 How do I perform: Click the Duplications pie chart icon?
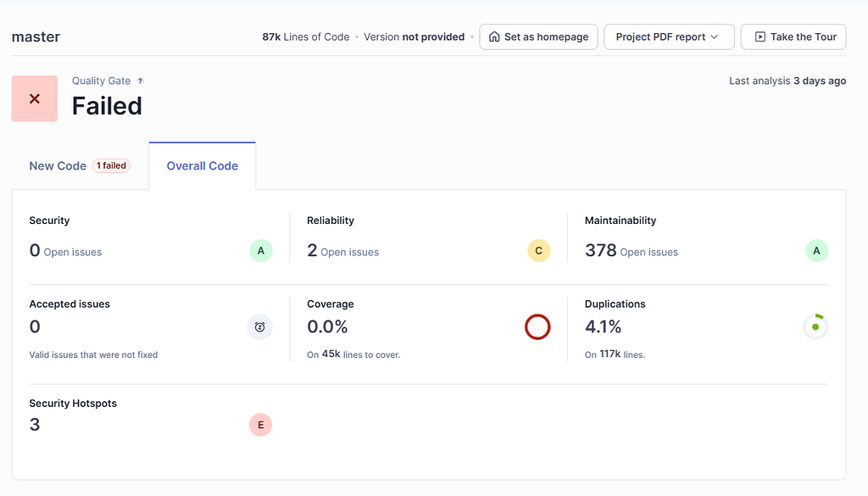point(815,326)
